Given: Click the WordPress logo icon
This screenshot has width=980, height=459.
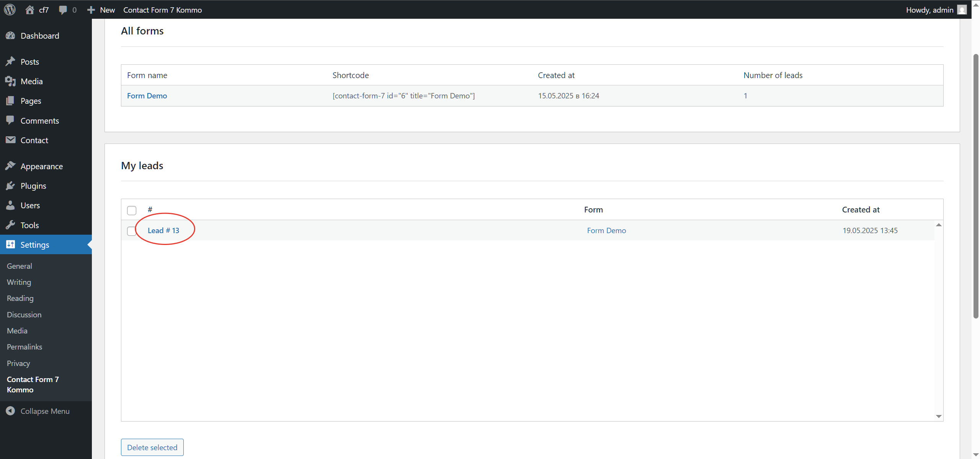Looking at the screenshot, I should tap(10, 10).
